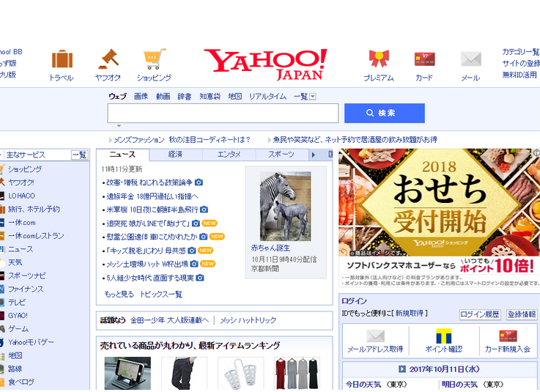Screen dimensions: 540x392
Task: Click the トピックス一覧 link
Action: tap(161, 294)
